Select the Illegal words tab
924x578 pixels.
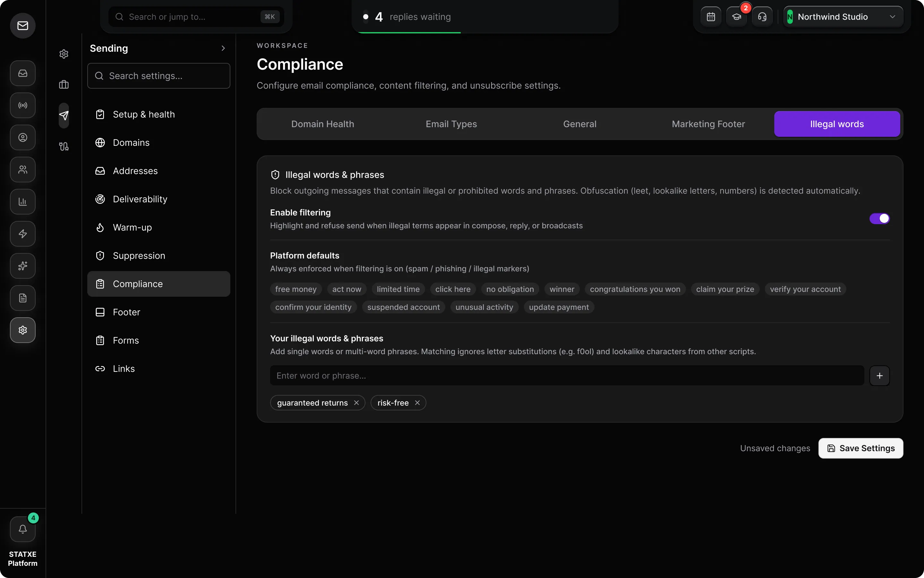(837, 124)
